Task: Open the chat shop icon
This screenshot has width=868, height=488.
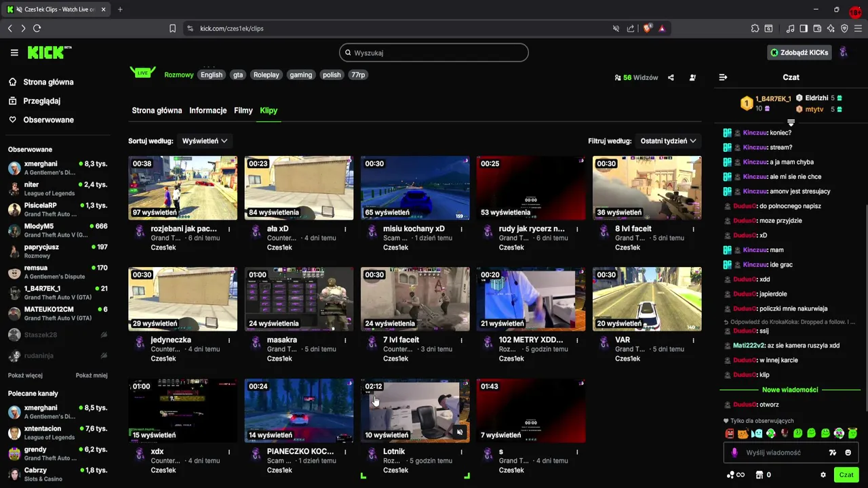Action: (x=759, y=475)
